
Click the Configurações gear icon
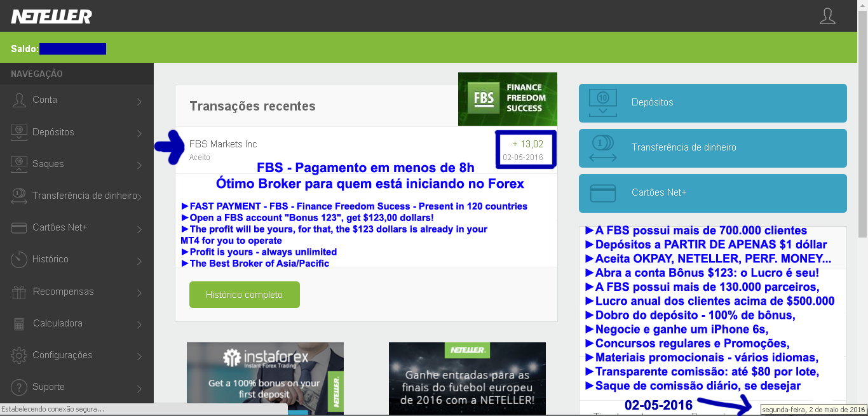click(20, 355)
